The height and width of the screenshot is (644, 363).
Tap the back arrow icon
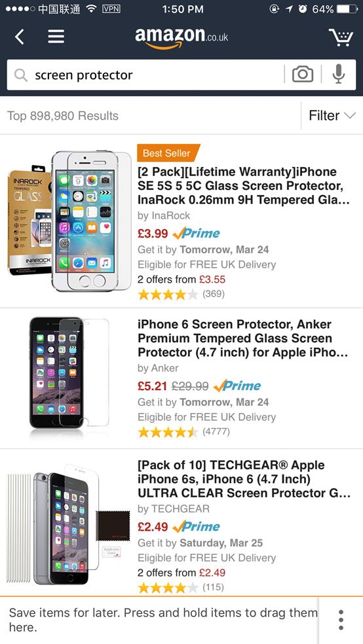19,37
